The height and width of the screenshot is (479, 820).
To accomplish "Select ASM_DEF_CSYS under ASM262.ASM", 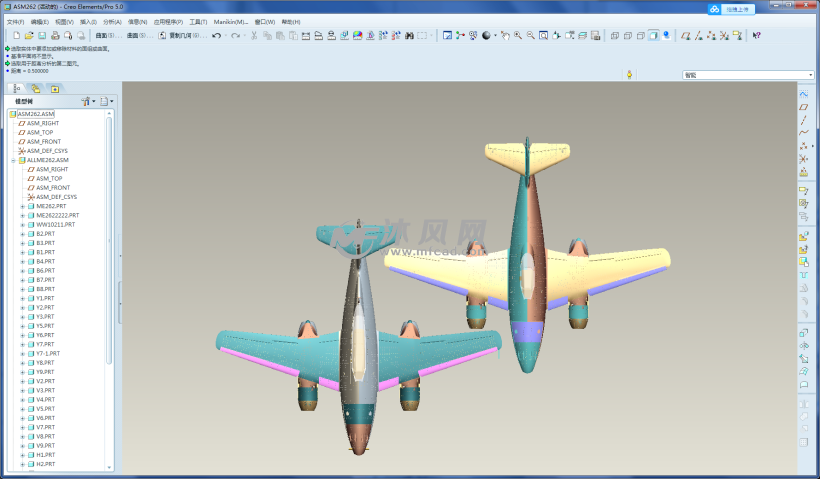I will (47, 151).
